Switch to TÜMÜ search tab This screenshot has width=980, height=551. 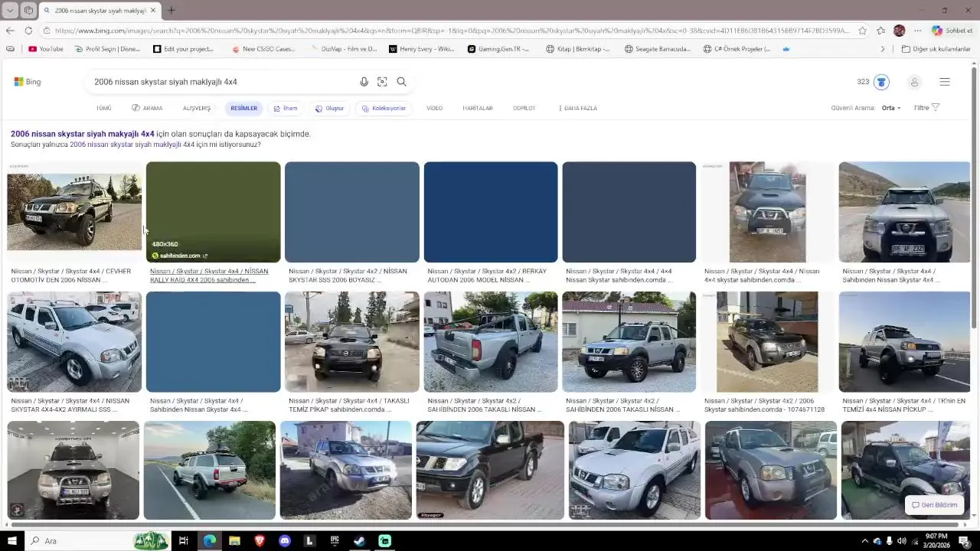[x=103, y=109]
